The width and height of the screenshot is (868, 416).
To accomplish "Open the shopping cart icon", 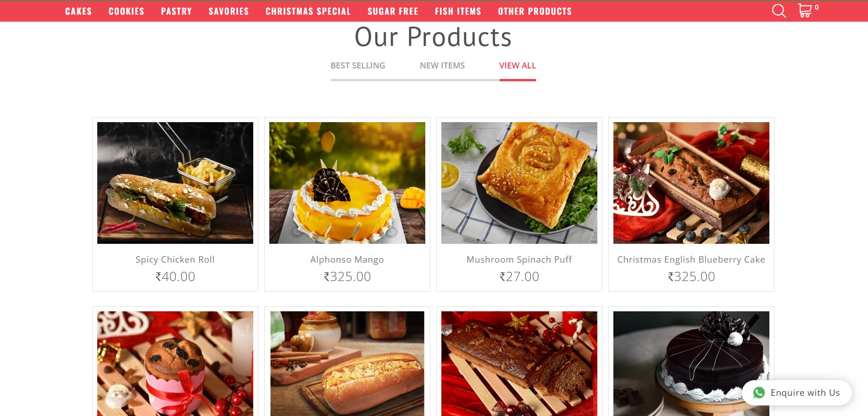I will (x=805, y=11).
